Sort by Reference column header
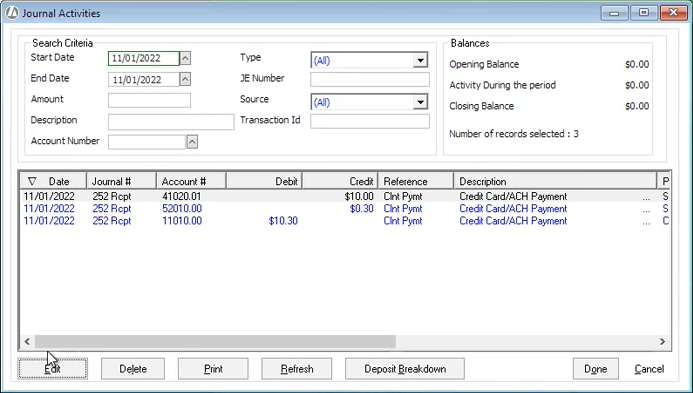This screenshot has width=693, height=393. (x=416, y=181)
